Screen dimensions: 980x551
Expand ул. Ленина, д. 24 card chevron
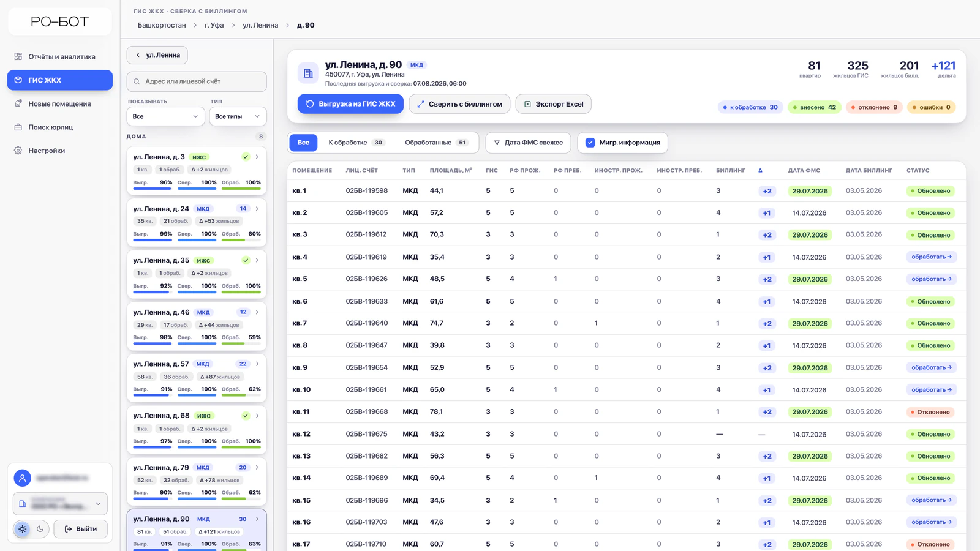[257, 209]
